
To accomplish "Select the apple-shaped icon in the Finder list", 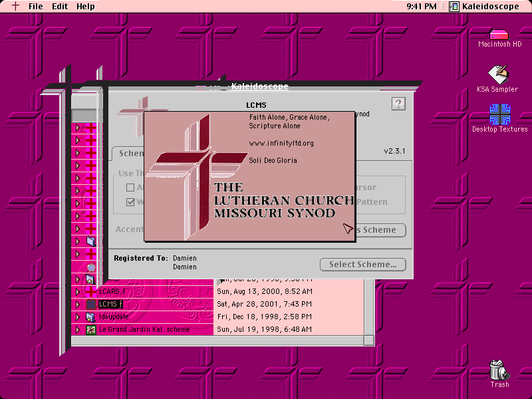I will [91, 267].
